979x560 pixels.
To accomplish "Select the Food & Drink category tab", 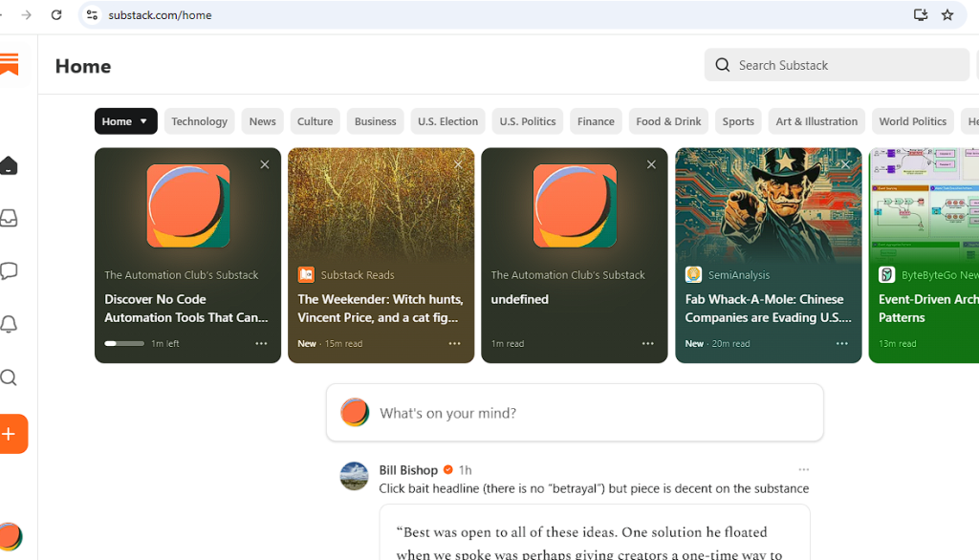I will click(668, 121).
